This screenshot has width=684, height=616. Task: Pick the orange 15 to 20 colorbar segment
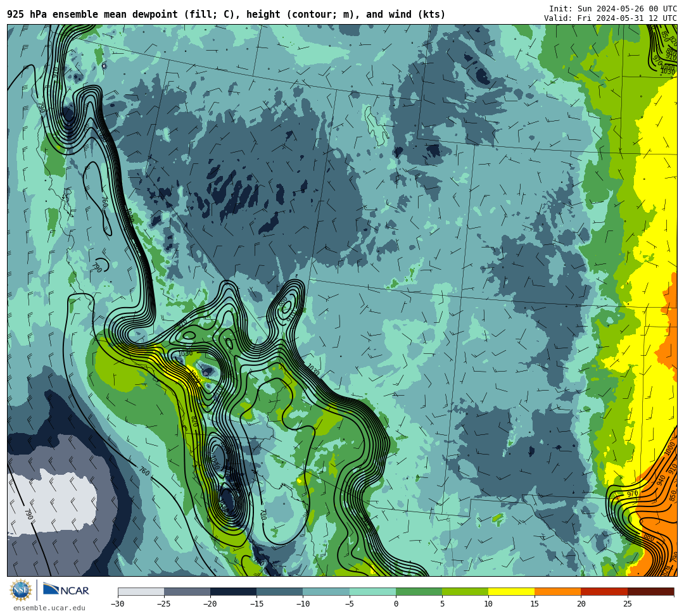pyautogui.click(x=558, y=591)
